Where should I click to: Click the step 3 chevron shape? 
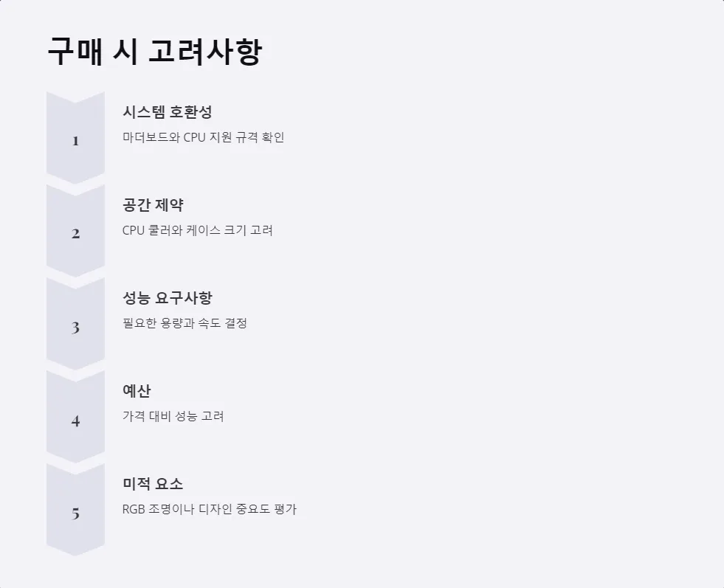[x=75, y=324]
